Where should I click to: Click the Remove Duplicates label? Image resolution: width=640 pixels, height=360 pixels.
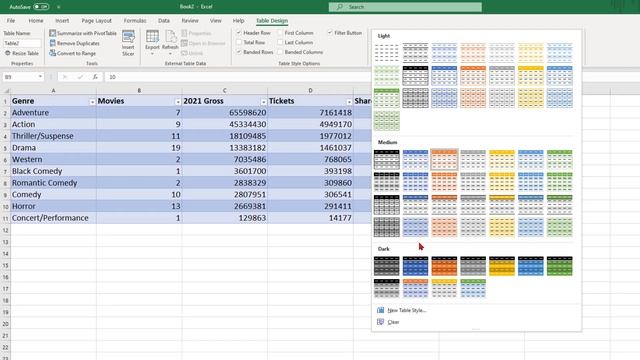[78, 43]
